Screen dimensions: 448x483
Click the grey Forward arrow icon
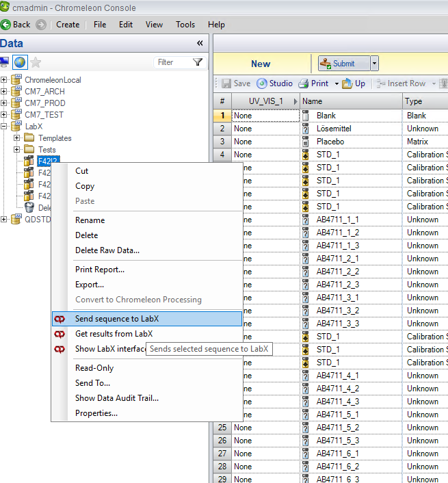(40, 25)
